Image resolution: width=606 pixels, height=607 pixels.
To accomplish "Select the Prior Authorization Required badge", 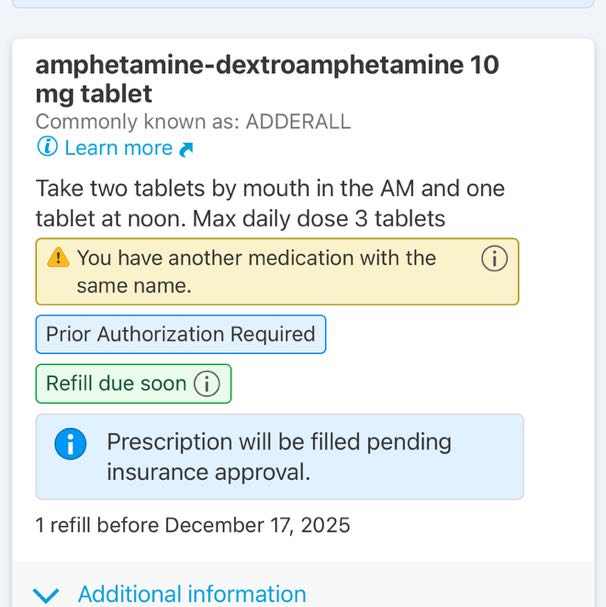I will [x=180, y=334].
